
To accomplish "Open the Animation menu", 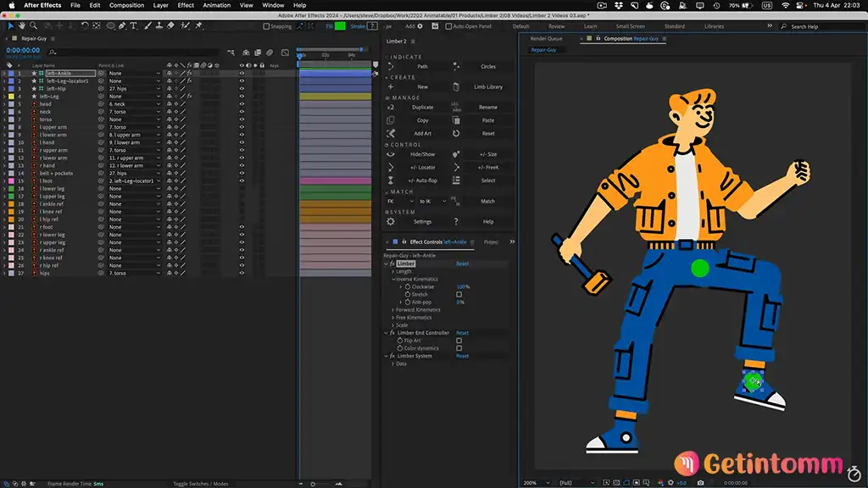I will click(216, 5).
